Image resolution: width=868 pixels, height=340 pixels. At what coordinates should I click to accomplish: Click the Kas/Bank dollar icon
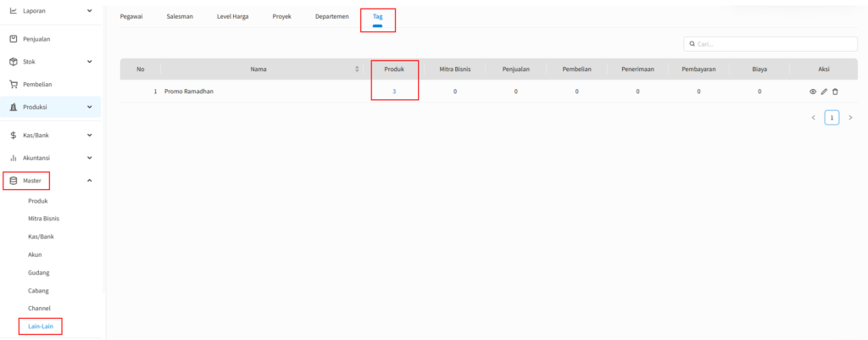pos(14,135)
